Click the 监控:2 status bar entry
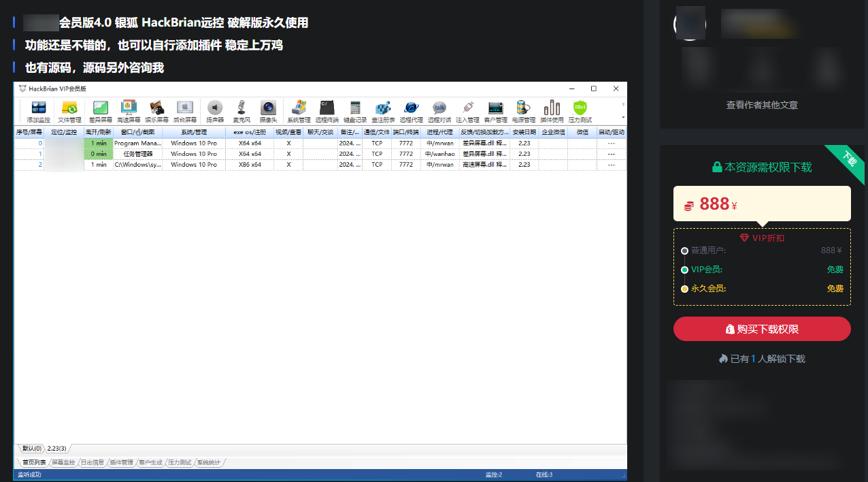Image resolution: width=868 pixels, height=482 pixels. click(494, 475)
